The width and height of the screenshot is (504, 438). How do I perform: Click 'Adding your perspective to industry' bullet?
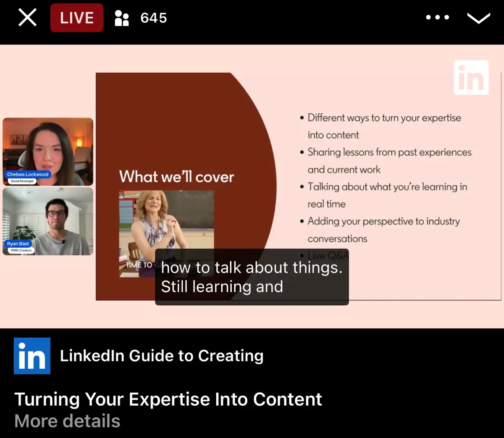pyautogui.click(x=383, y=221)
